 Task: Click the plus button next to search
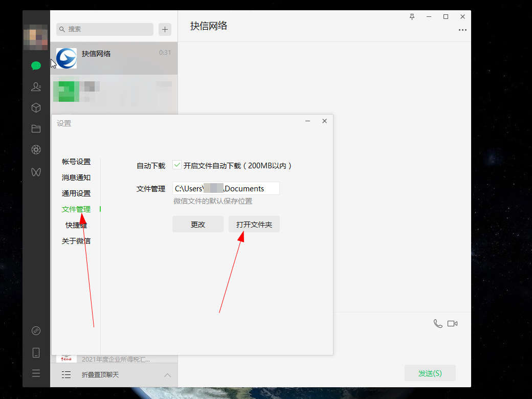165,30
